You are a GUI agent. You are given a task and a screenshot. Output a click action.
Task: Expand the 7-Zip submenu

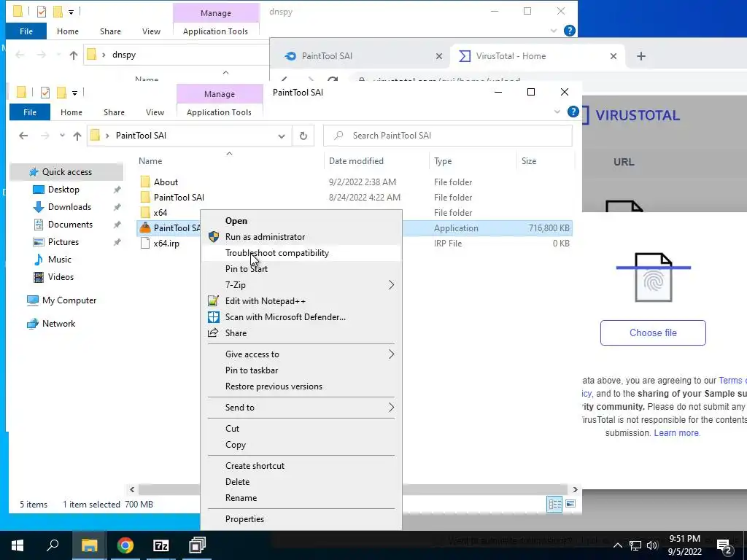tap(301, 285)
